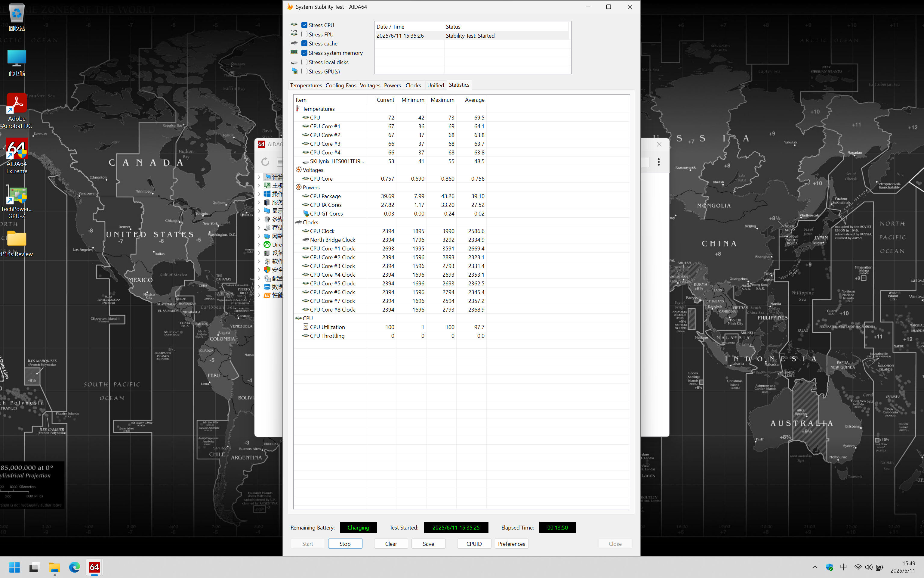Screen dimensions: 924x578
Task: Expand the 存储 storage node in the AIDA64 tree
Action: point(259,228)
